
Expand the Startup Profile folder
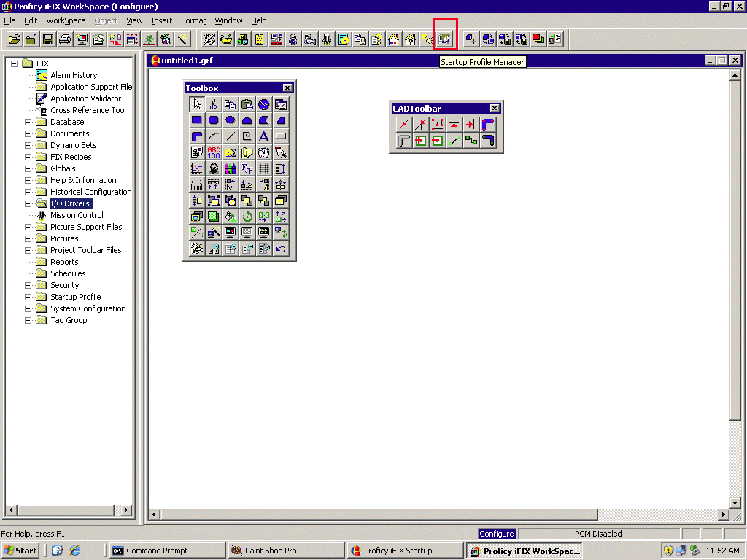click(28, 297)
